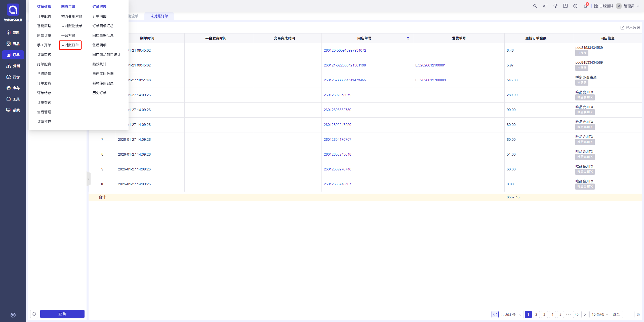Open customer service headset icon

click(555, 6)
